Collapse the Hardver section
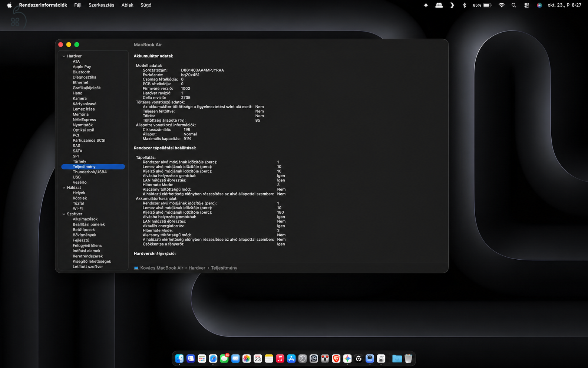Image resolution: width=588 pixels, height=368 pixels. click(x=64, y=56)
